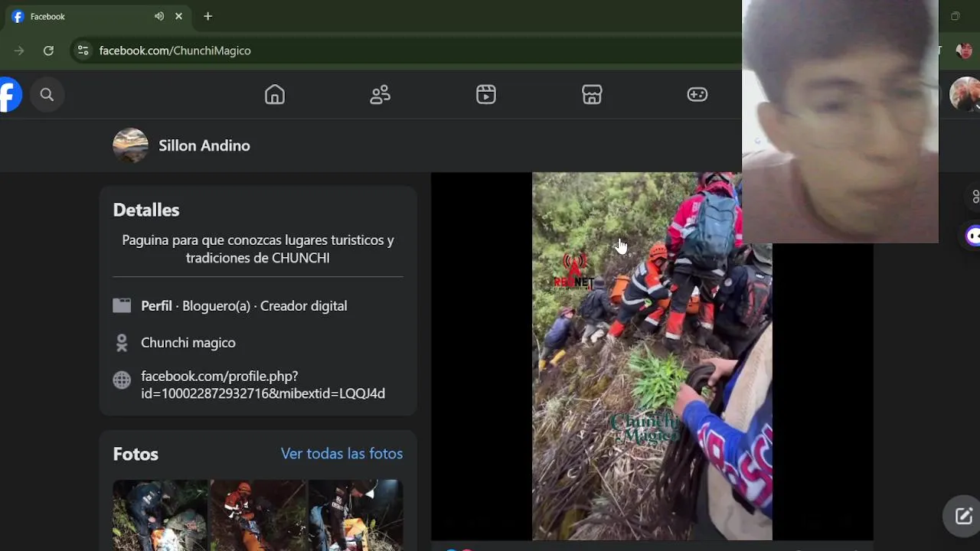Open the account profile picture menu

965,94
